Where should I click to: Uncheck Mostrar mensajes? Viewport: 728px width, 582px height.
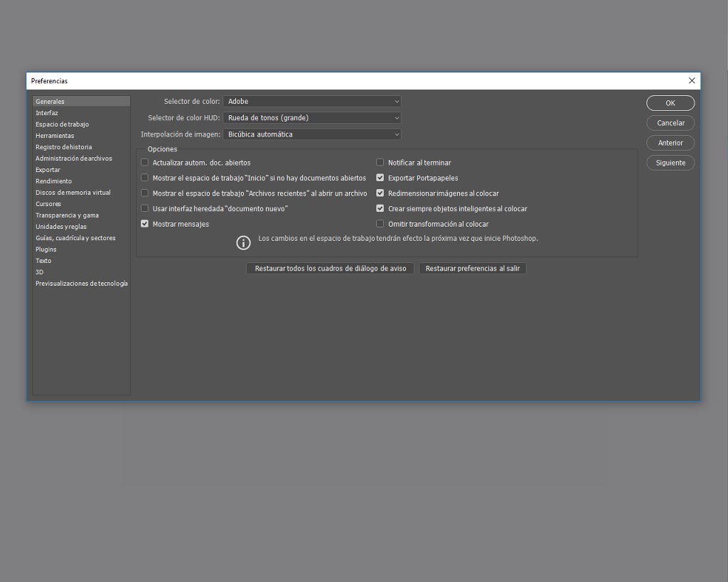click(x=145, y=224)
